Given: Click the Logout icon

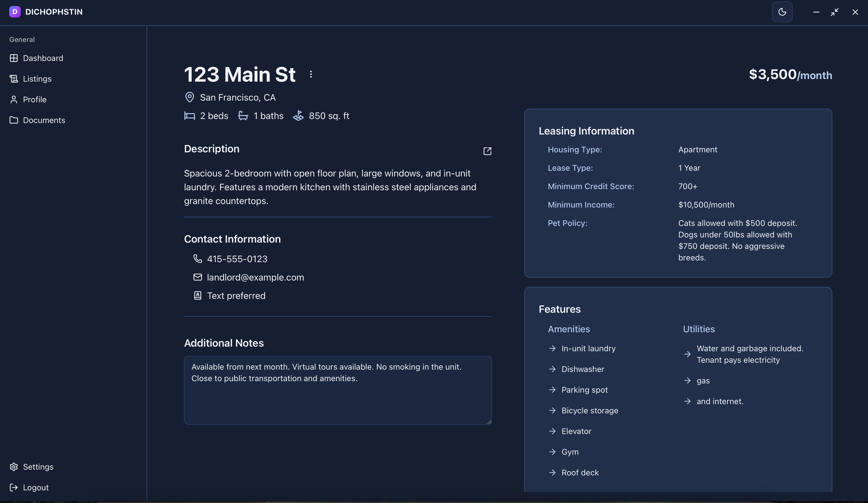Looking at the screenshot, I should [x=14, y=487].
